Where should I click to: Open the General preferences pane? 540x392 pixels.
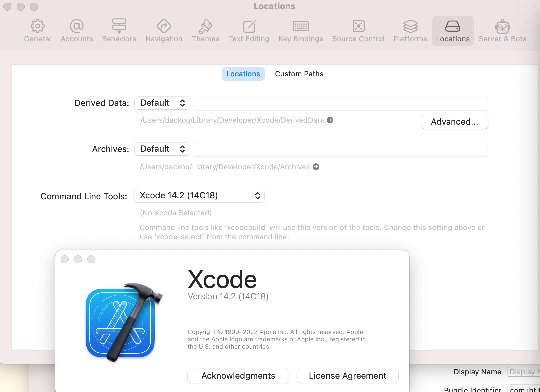point(37,31)
